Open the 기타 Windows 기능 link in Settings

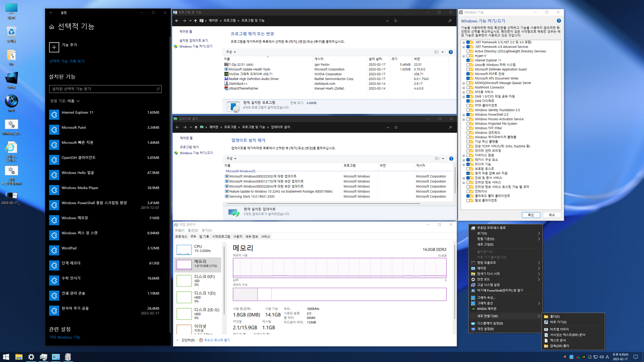pos(65,337)
